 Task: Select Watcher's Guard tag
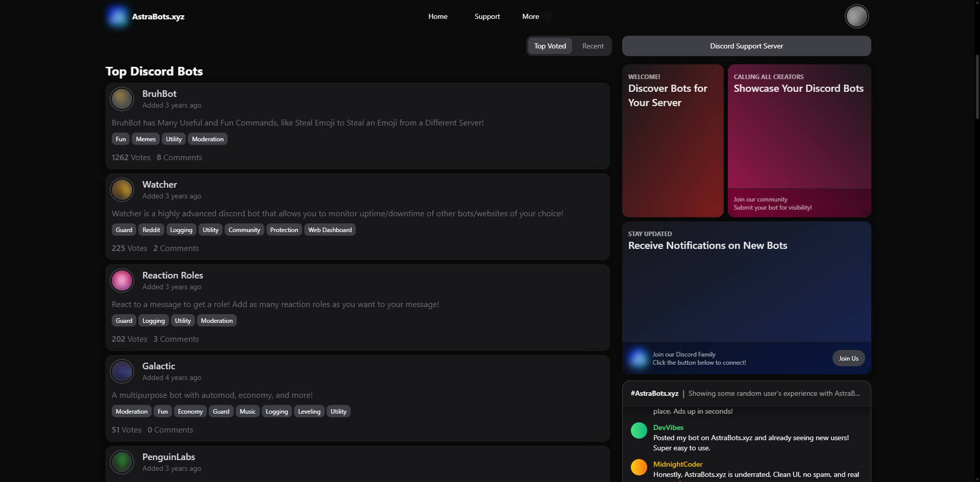click(x=124, y=230)
